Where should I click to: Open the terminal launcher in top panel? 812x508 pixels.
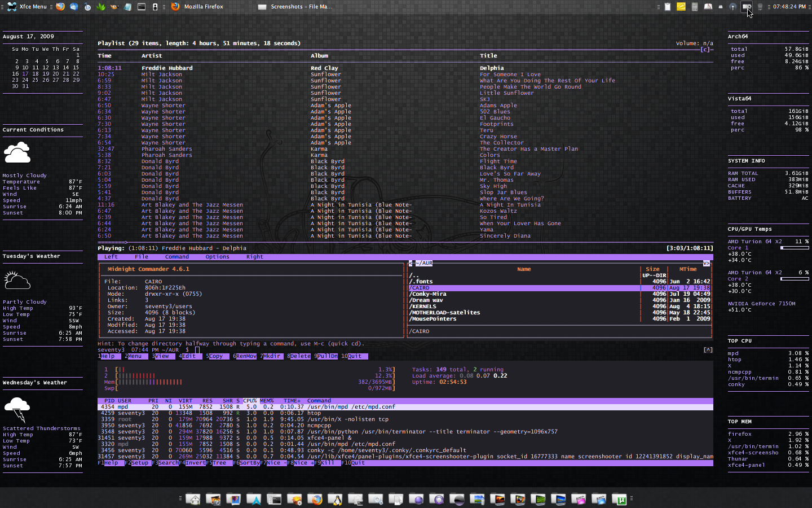pyautogui.click(x=142, y=7)
